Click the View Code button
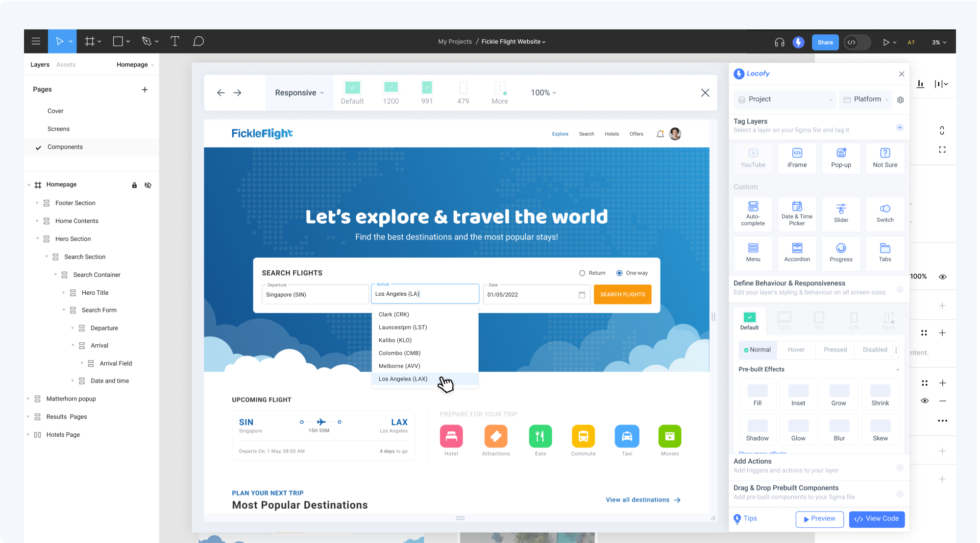The height and width of the screenshot is (543, 980). point(877,518)
